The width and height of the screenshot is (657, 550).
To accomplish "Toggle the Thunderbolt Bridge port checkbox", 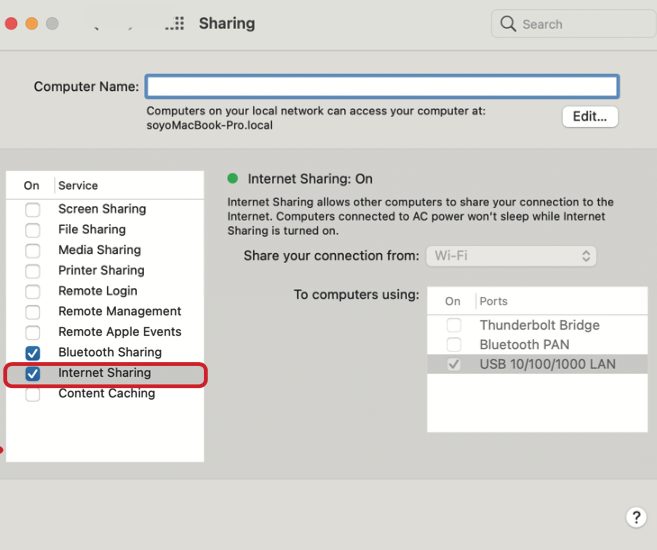I will (454, 325).
